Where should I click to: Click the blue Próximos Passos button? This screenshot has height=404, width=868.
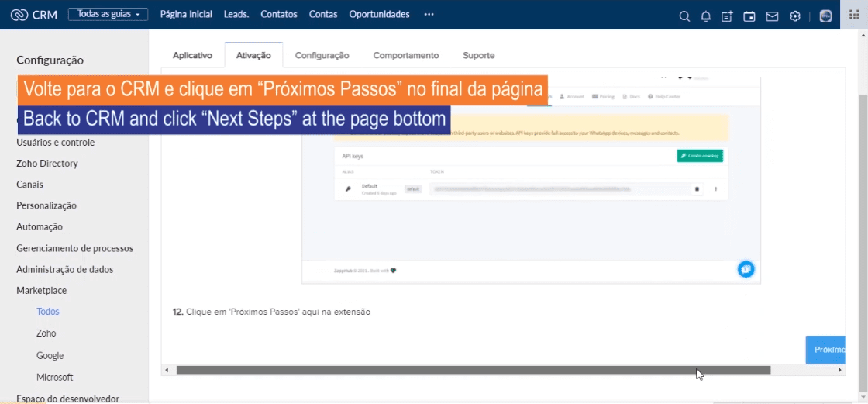825,350
